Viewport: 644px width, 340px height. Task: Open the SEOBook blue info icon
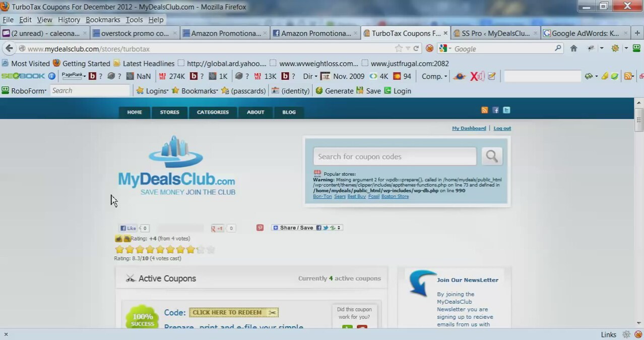click(x=51, y=76)
